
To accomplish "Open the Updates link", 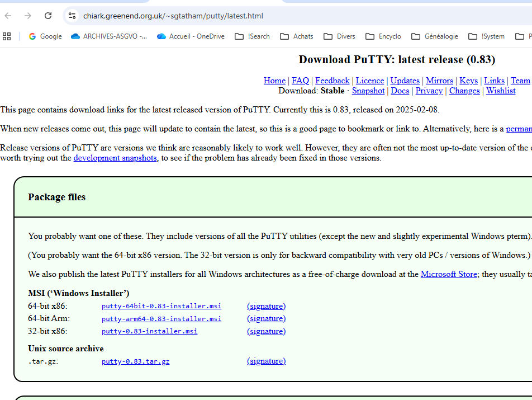I will (405, 81).
